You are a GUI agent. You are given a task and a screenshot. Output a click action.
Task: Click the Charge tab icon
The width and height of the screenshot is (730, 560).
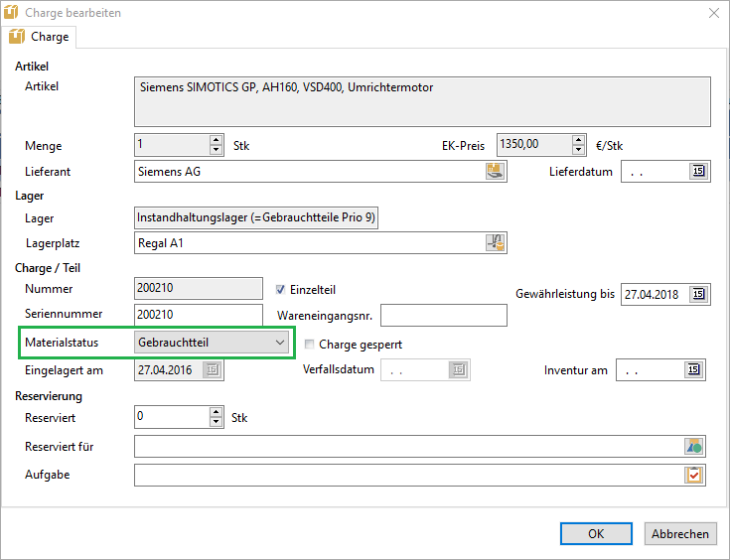(17, 37)
